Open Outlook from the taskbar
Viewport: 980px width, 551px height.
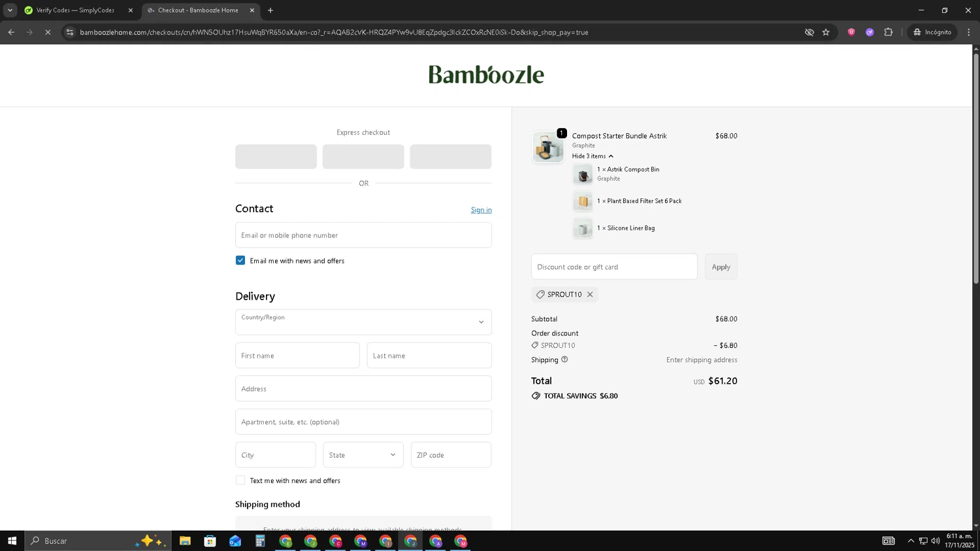pyautogui.click(x=235, y=541)
